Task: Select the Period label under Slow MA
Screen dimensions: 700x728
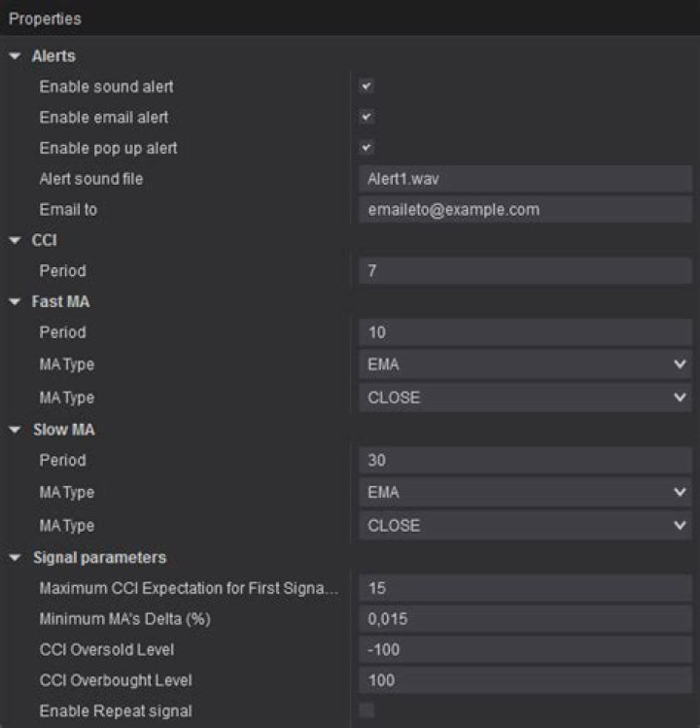Action: pyautogui.click(x=62, y=461)
